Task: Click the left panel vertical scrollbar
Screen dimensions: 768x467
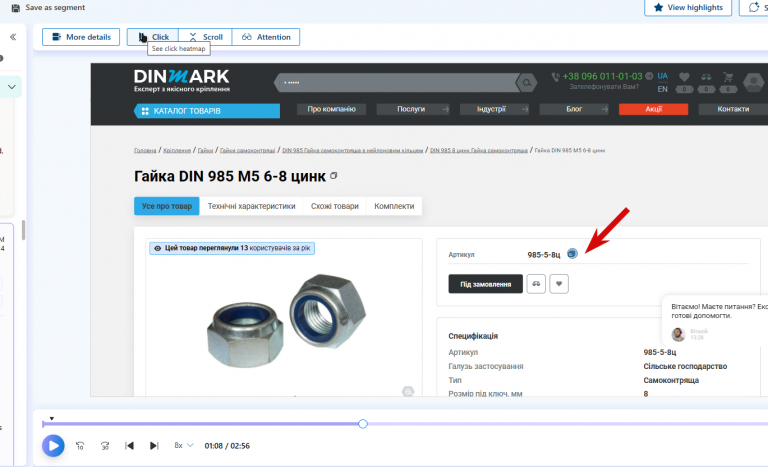Action: [x=23, y=230]
